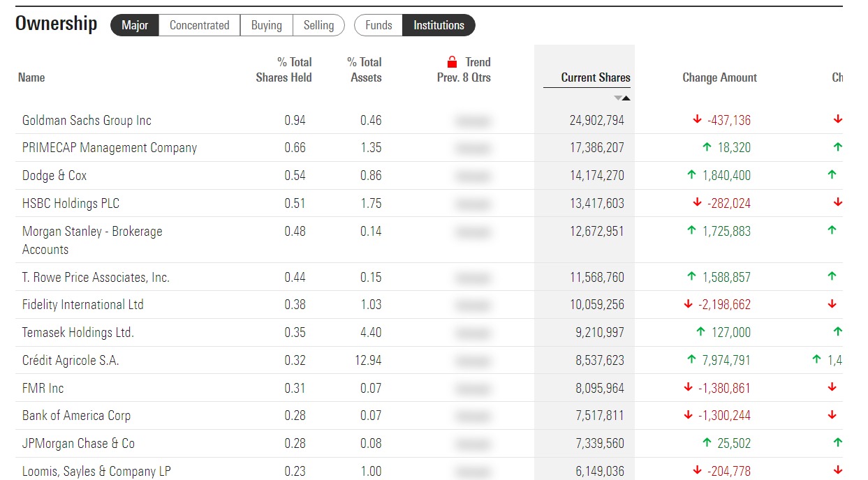Click green up arrow beside 7,974,791
868x480 pixels.
pos(692,360)
